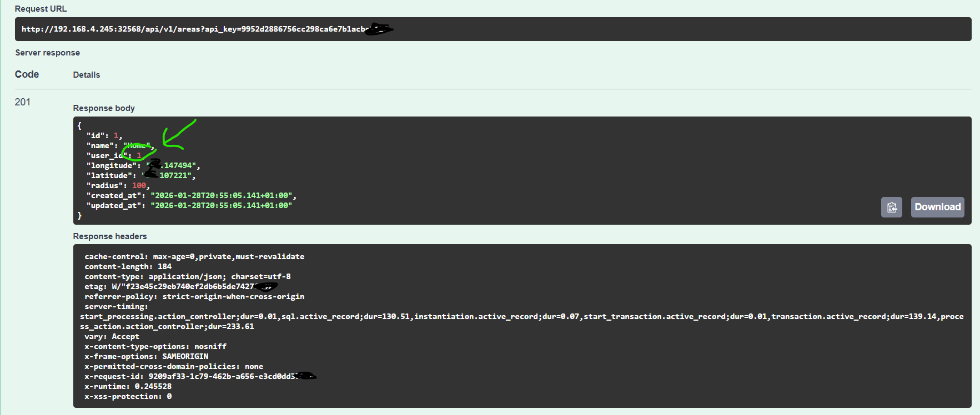The image size is (980, 415).
Task: Click the Details column header
Action: pyautogui.click(x=87, y=75)
